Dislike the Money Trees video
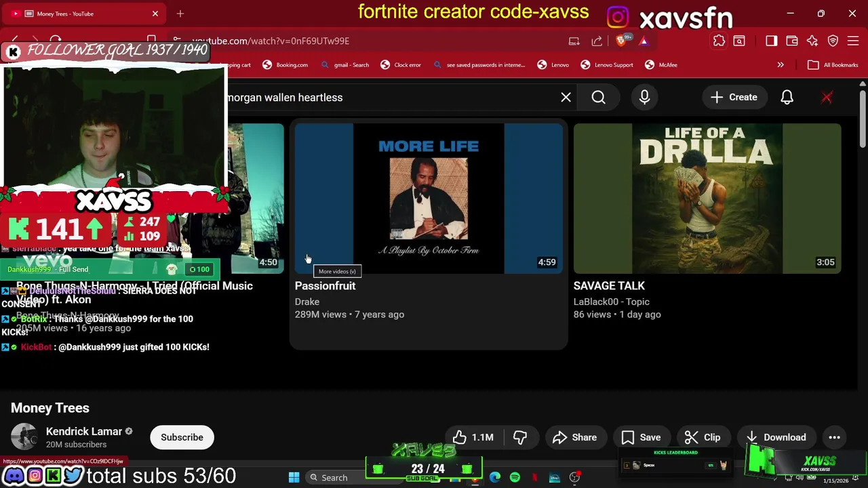This screenshot has height=488, width=868. (x=520, y=437)
